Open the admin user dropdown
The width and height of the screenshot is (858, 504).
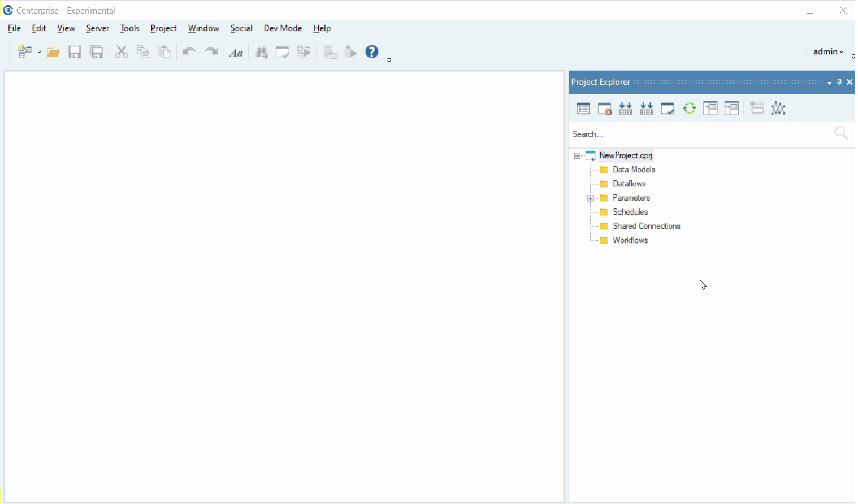(828, 51)
